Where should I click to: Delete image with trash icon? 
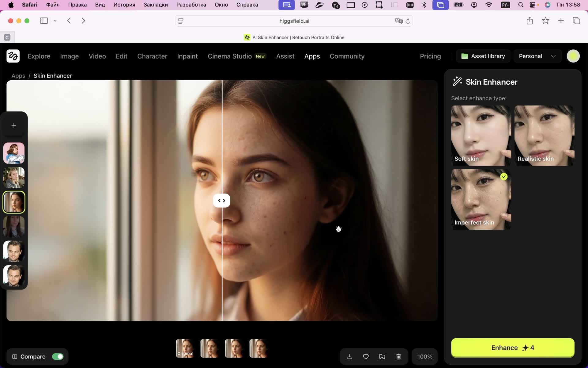pyautogui.click(x=398, y=357)
